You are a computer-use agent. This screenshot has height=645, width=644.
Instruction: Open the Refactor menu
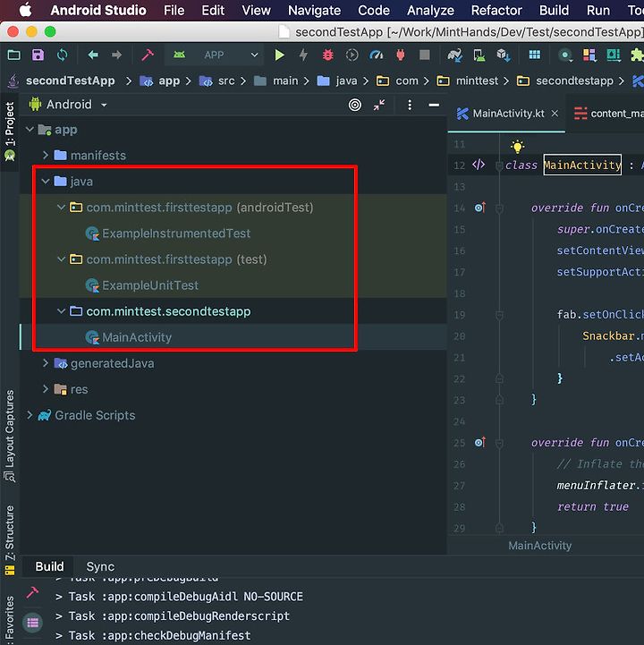tap(496, 10)
